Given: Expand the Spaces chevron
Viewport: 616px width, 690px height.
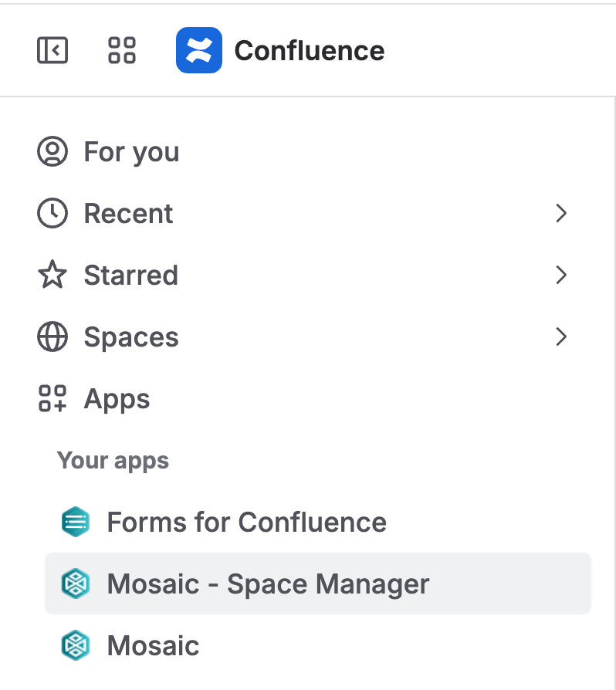Looking at the screenshot, I should pos(561,337).
